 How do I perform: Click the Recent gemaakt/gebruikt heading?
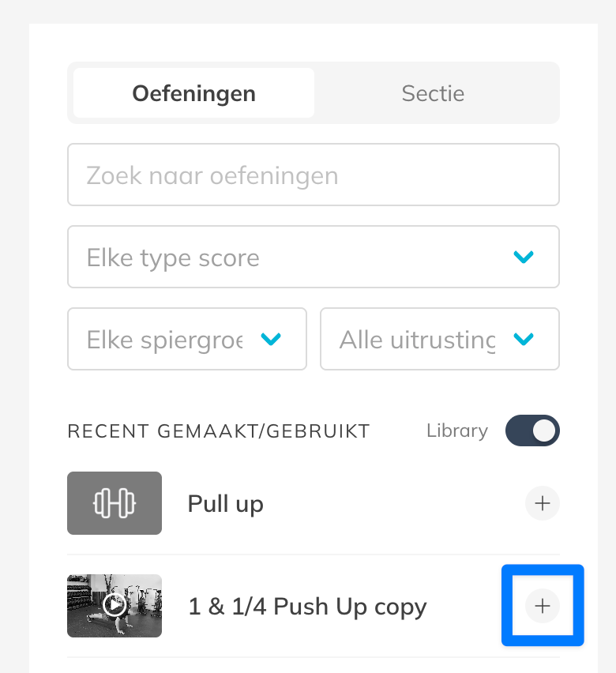point(219,431)
